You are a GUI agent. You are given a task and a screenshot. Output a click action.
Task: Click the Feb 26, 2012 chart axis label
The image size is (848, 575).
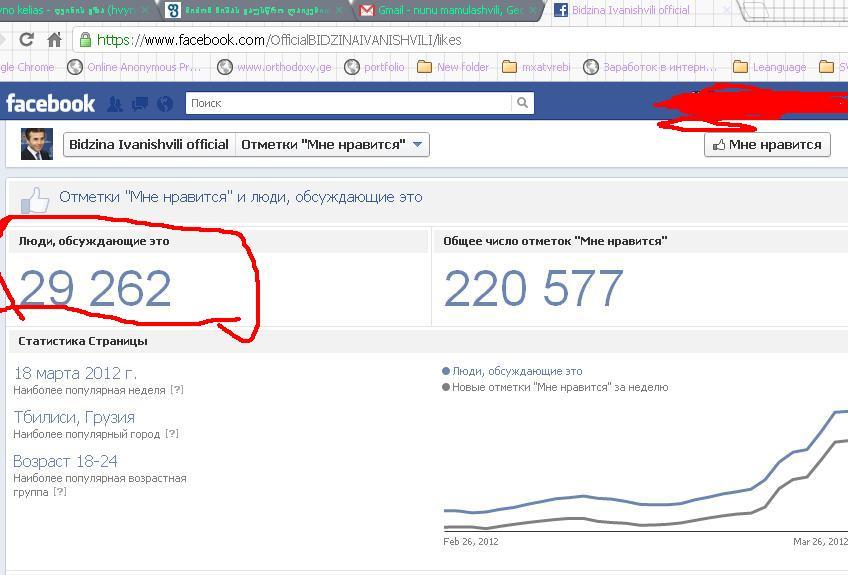coord(471,541)
